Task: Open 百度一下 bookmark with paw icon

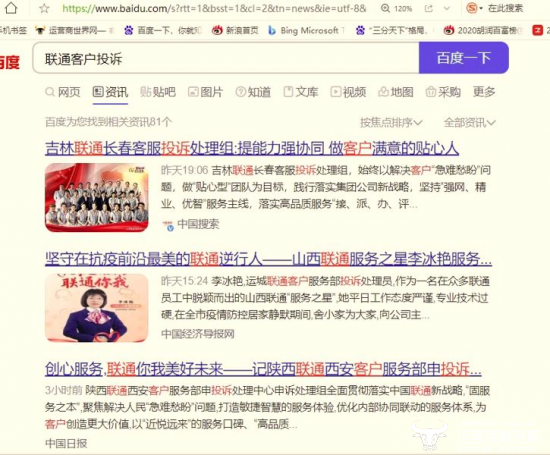Action: click(163, 31)
